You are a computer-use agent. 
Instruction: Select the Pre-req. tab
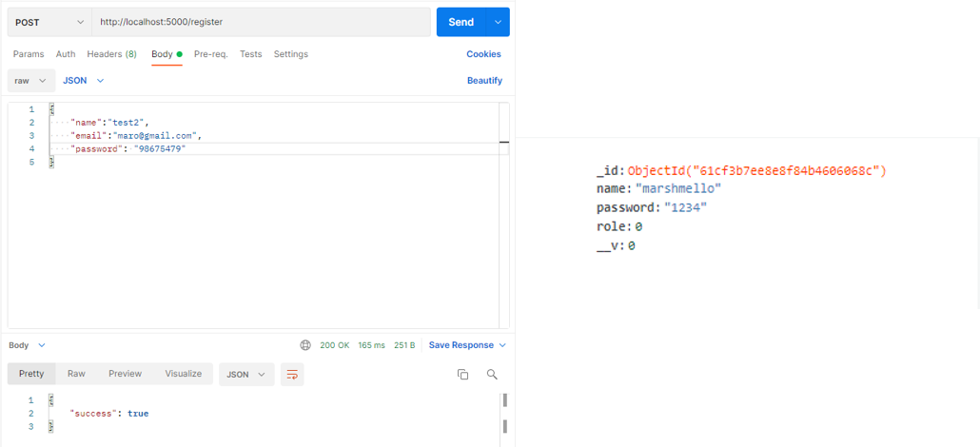point(210,54)
